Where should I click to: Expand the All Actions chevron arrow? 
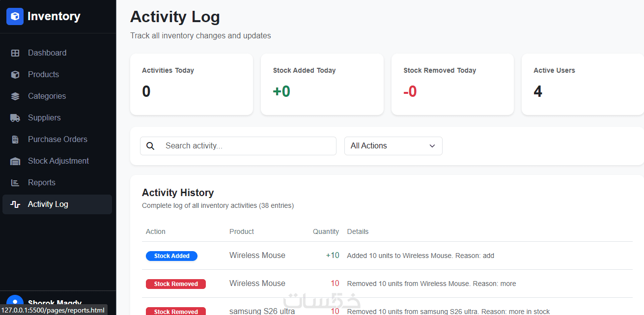click(432, 146)
